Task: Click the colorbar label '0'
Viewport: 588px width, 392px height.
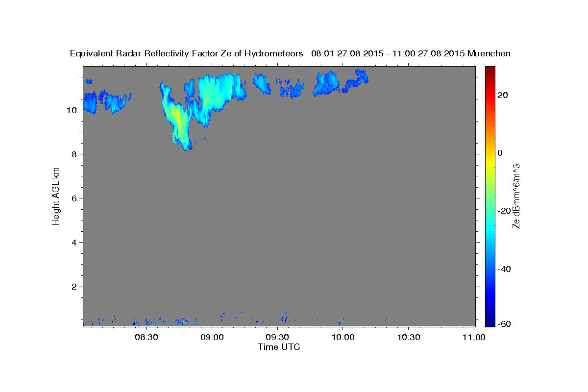Action: click(500, 153)
